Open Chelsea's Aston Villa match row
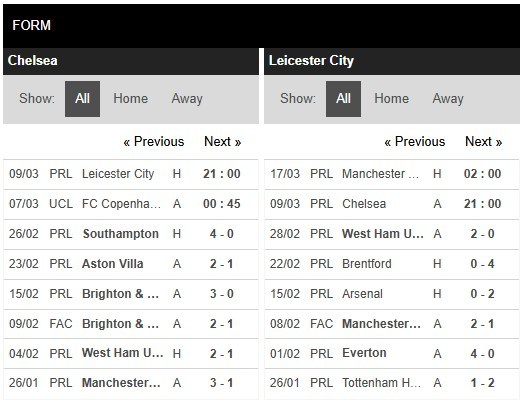The width and height of the screenshot is (524, 413). tap(131, 264)
